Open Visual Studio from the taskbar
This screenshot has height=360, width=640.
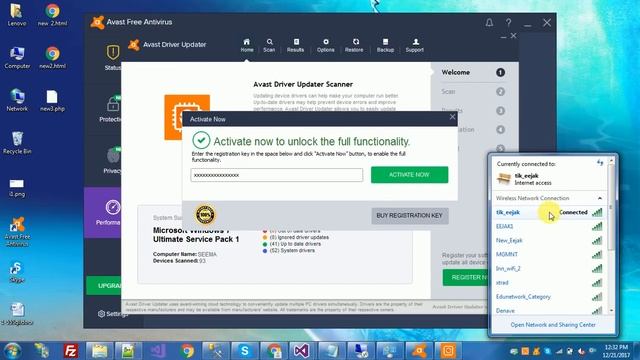click(302, 351)
